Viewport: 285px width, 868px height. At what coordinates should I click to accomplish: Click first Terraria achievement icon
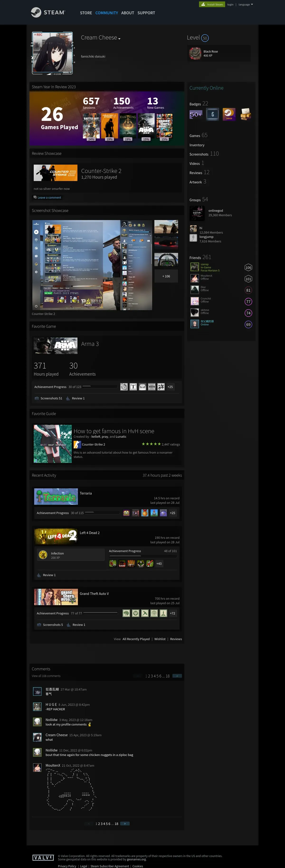coord(126,513)
